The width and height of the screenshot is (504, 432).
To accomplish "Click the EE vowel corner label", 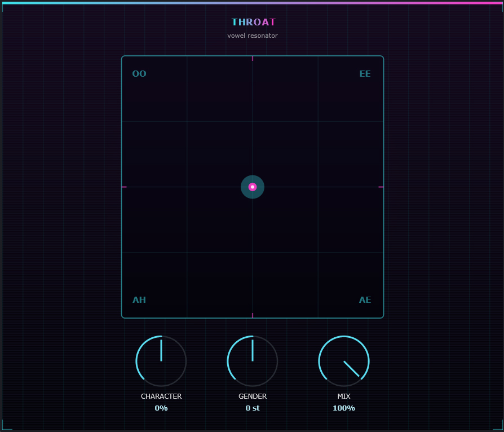I will click(365, 74).
